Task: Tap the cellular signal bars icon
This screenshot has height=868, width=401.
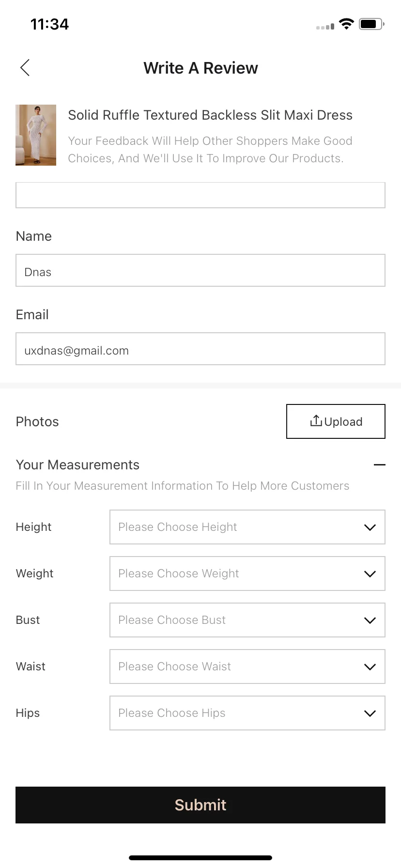Action: pos(325,27)
